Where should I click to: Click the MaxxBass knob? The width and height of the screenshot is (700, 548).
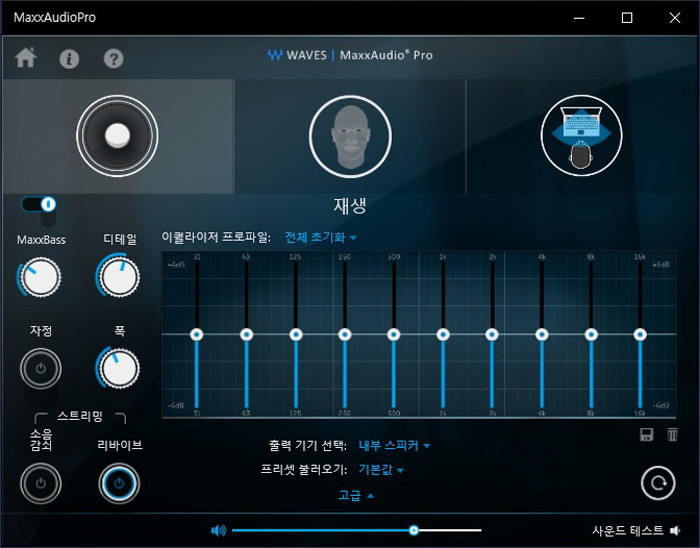(x=40, y=277)
